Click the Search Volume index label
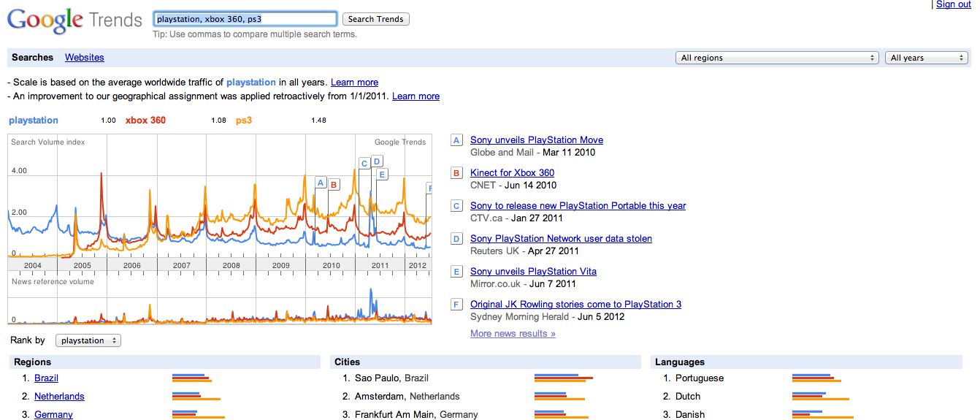This screenshot has width=980, height=420. (x=48, y=142)
